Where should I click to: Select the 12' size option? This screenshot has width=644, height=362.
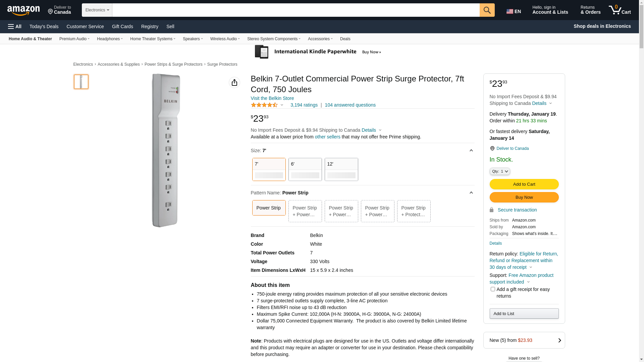[x=341, y=169]
